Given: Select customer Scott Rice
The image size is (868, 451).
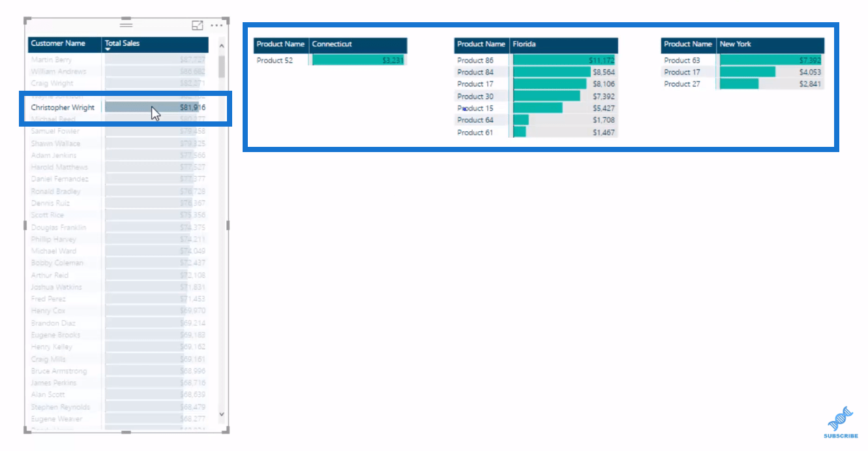Looking at the screenshot, I should coord(47,215).
